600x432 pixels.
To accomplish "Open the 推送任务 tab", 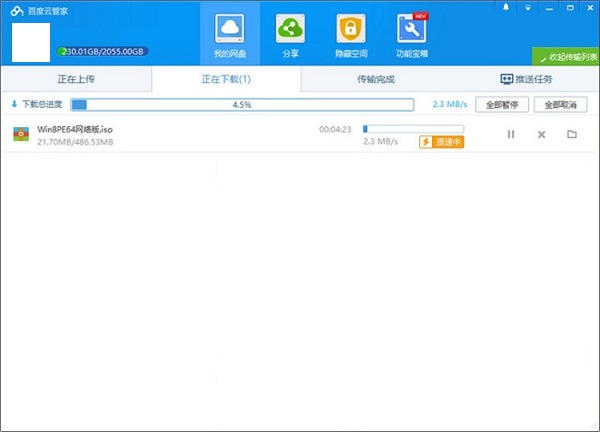I will point(525,78).
